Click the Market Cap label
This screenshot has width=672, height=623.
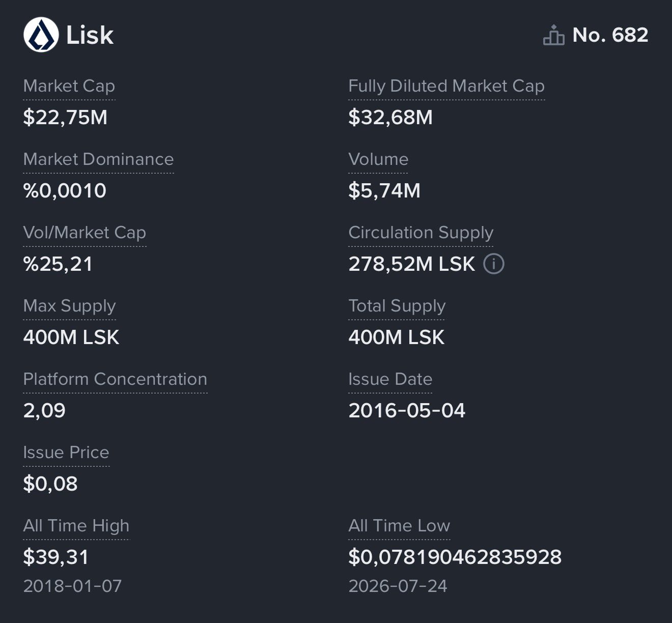(x=69, y=86)
